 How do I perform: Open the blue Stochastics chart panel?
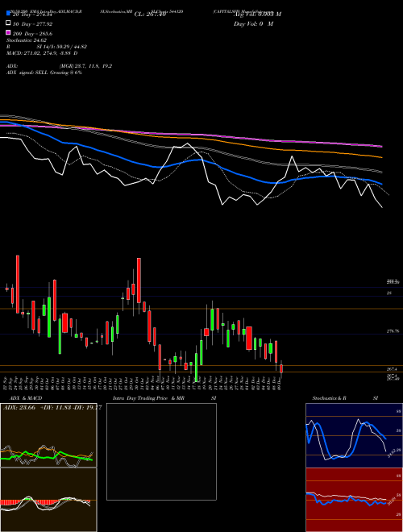pos(354,435)
